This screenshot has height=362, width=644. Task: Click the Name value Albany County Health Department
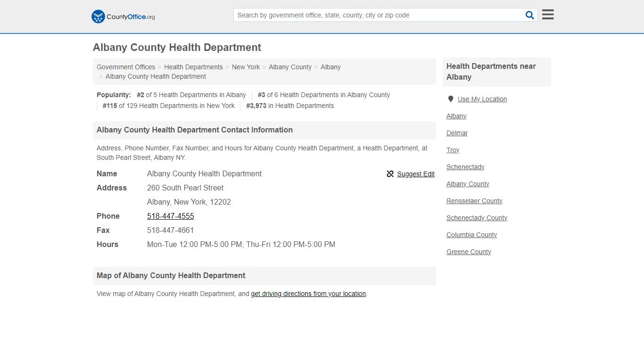(204, 173)
